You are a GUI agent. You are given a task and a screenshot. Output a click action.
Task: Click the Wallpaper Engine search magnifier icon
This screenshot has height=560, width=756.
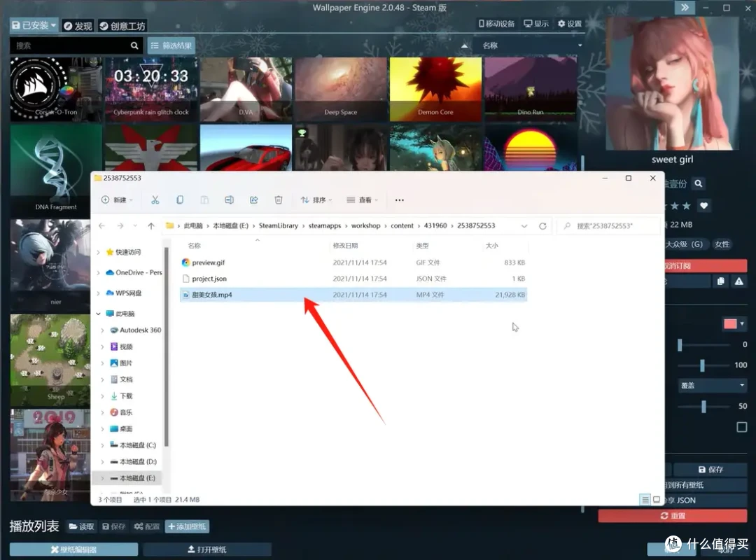[x=134, y=45]
